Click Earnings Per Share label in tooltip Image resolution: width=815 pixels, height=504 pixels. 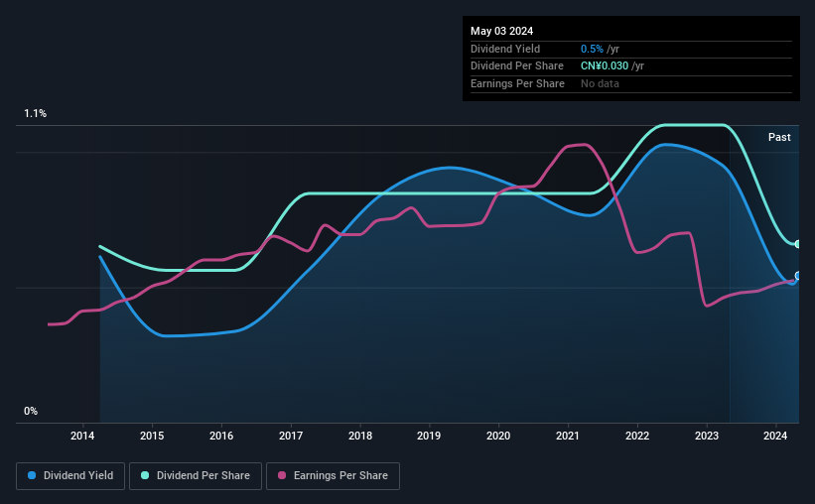click(x=518, y=83)
